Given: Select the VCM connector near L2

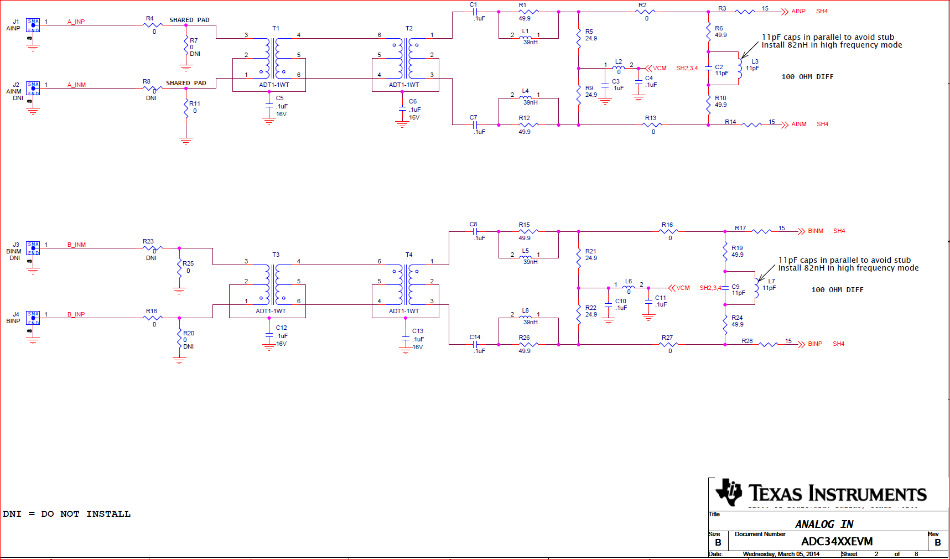Looking at the screenshot, I should click(648, 69).
